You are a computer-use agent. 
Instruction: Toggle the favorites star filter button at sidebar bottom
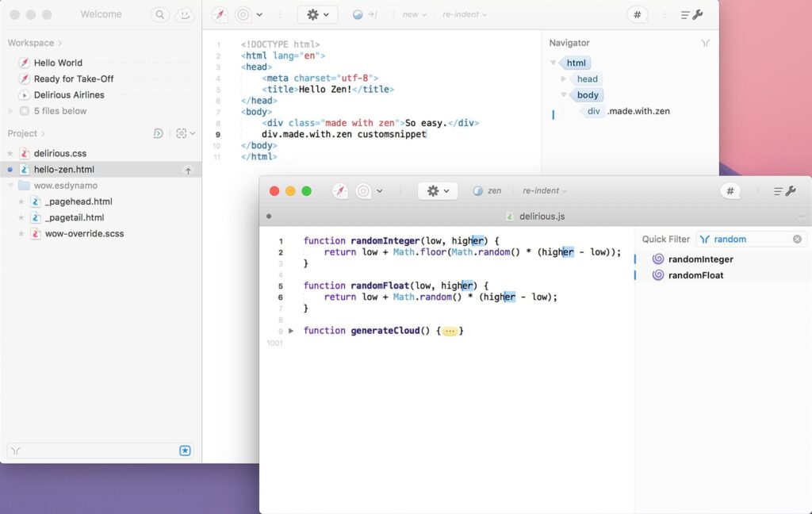click(x=185, y=451)
